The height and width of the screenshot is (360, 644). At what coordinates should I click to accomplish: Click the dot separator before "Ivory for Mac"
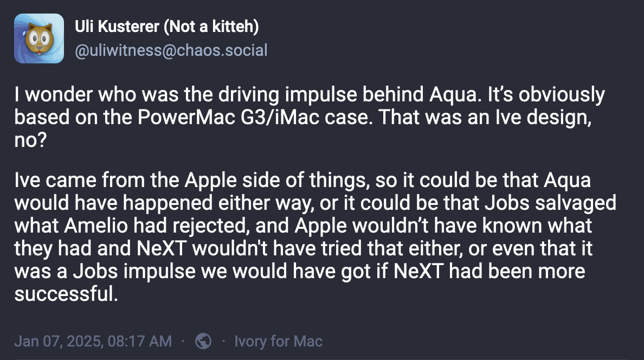(x=223, y=341)
